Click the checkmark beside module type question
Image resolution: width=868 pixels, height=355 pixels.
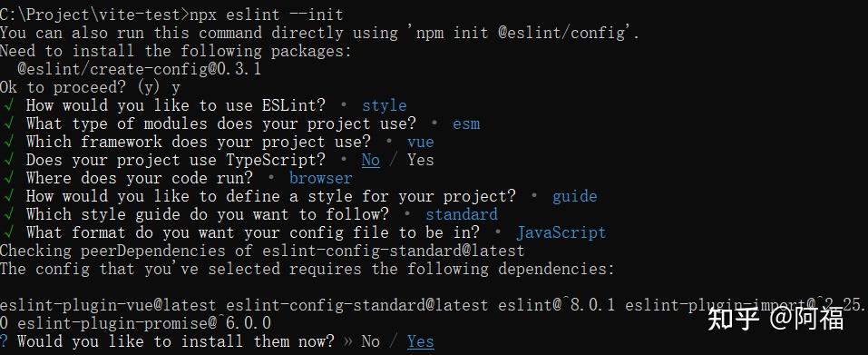8,123
